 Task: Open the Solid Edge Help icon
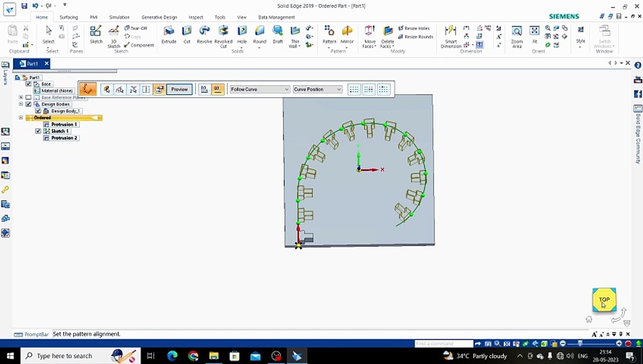pyautogui.click(x=637, y=66)
